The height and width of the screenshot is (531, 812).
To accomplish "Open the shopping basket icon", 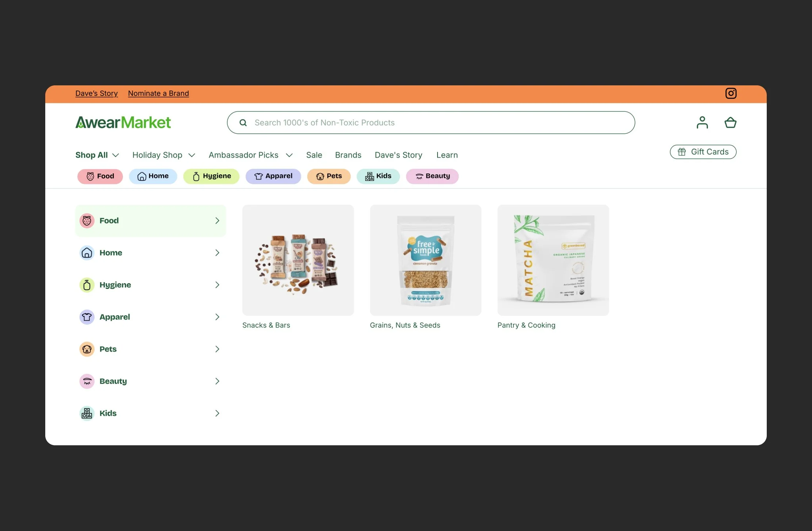I will point(730,123).
